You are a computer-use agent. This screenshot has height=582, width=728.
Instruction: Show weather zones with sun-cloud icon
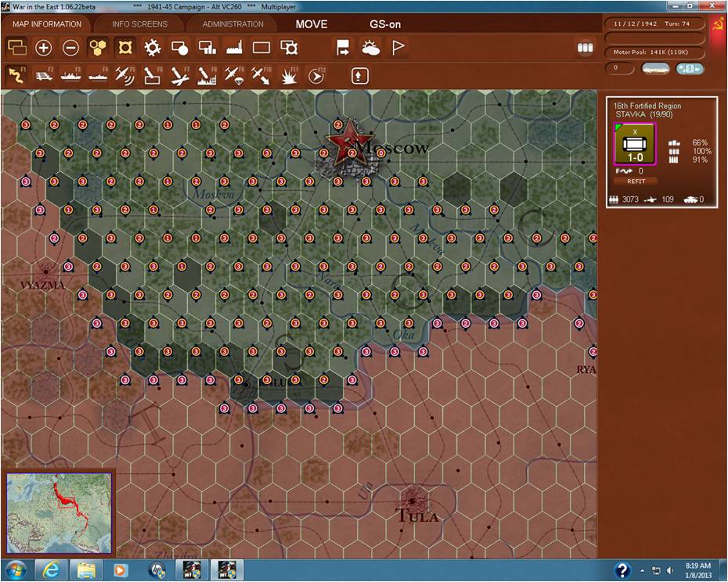point(370,48)
